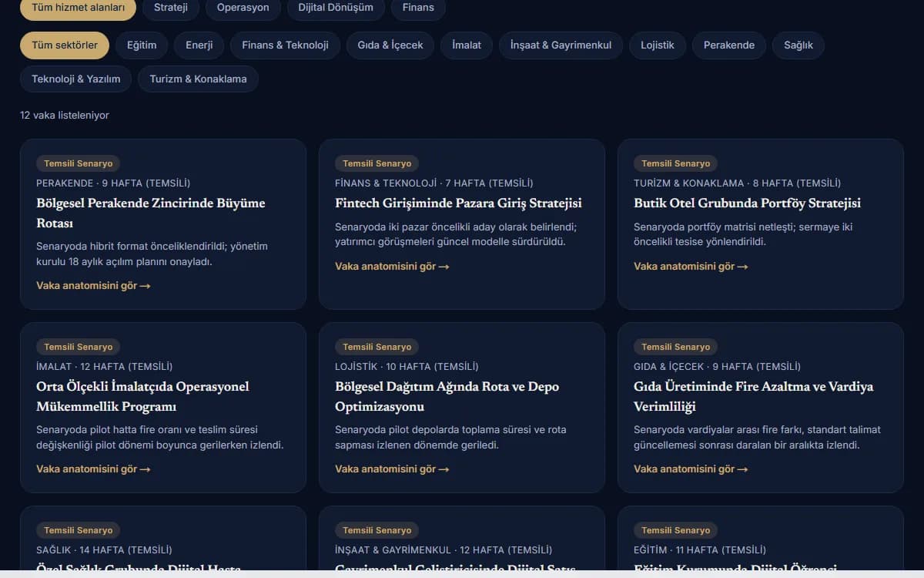Filter cases by Eğitim sector
The height and width of the screenshot is (578, 924).
[142, 45]
